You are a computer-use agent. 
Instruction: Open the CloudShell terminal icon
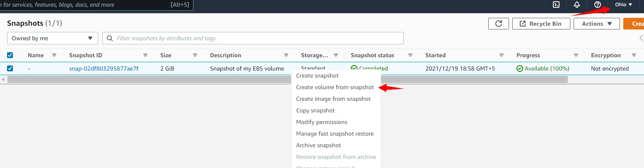(x=557, y=5)
